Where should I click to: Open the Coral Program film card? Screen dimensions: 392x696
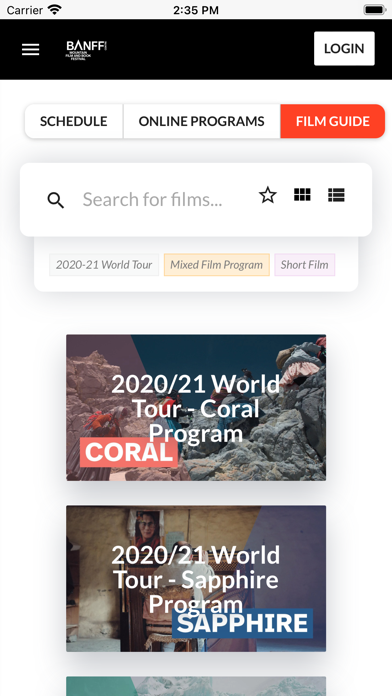[x=196, y=407]
